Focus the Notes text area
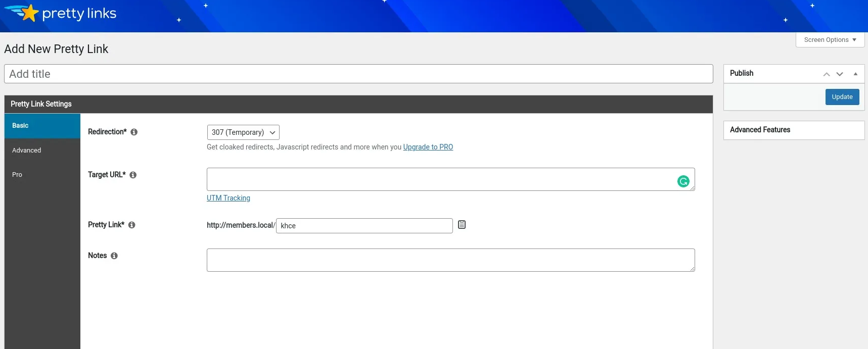The height and width of the screenshot is (349, 868). pos(450,260)
